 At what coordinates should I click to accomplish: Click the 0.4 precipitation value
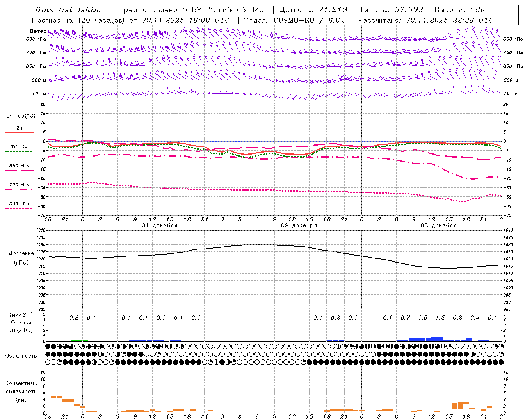tap(475, 317)
